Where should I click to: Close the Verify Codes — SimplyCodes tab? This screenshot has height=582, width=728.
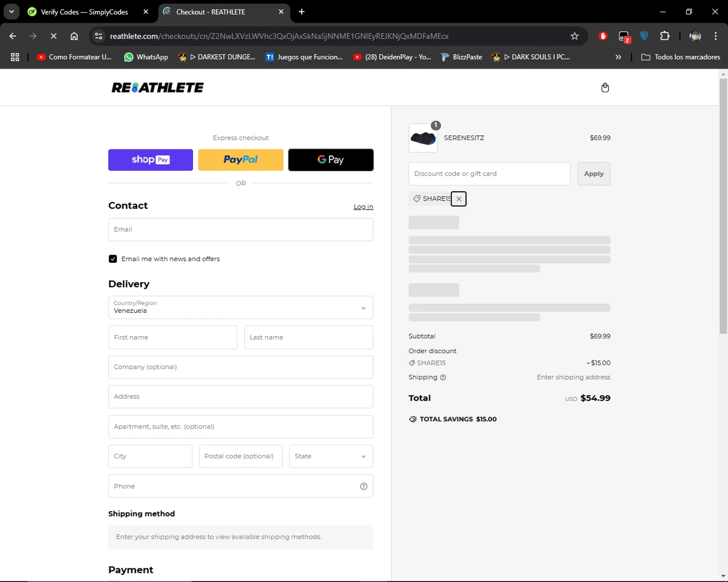tap(146, 12)
